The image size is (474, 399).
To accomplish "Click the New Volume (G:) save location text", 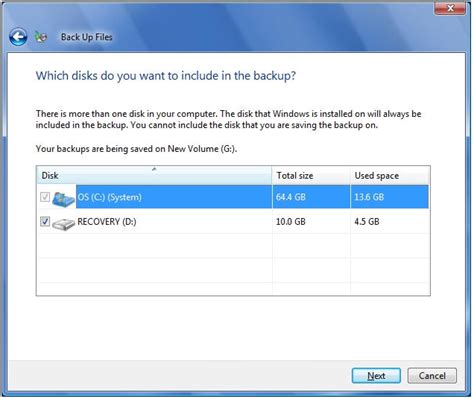I will tap(202, 149).
